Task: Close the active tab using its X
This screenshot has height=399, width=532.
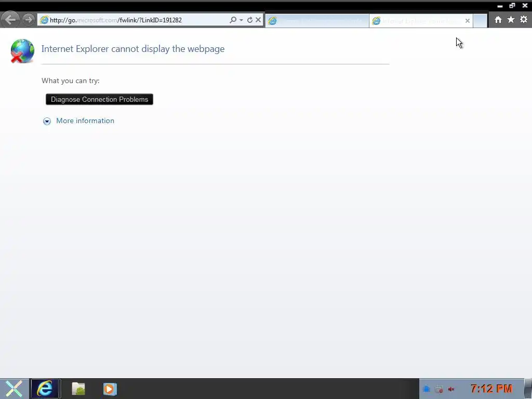Action: pos(468,21)
